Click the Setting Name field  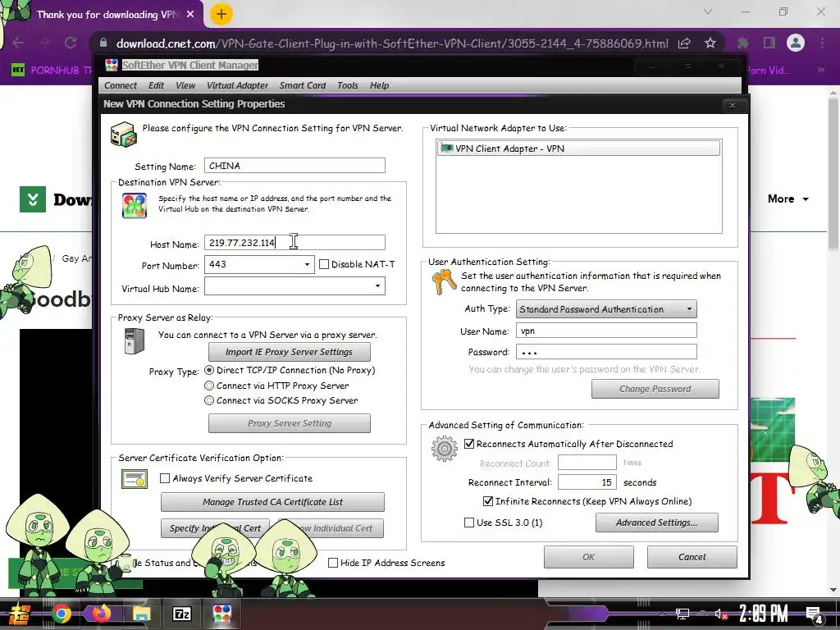294,166
